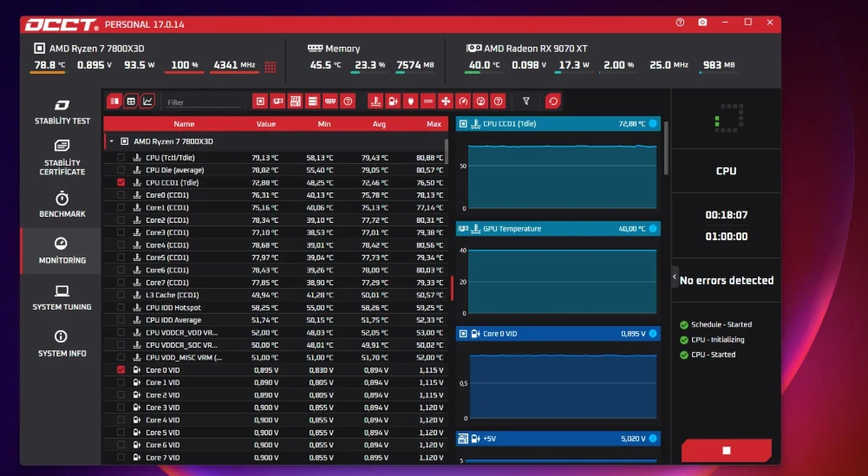Switch to the graph view mode icon
This screenshot has width=868, height=476.
(x=147, y=101)
